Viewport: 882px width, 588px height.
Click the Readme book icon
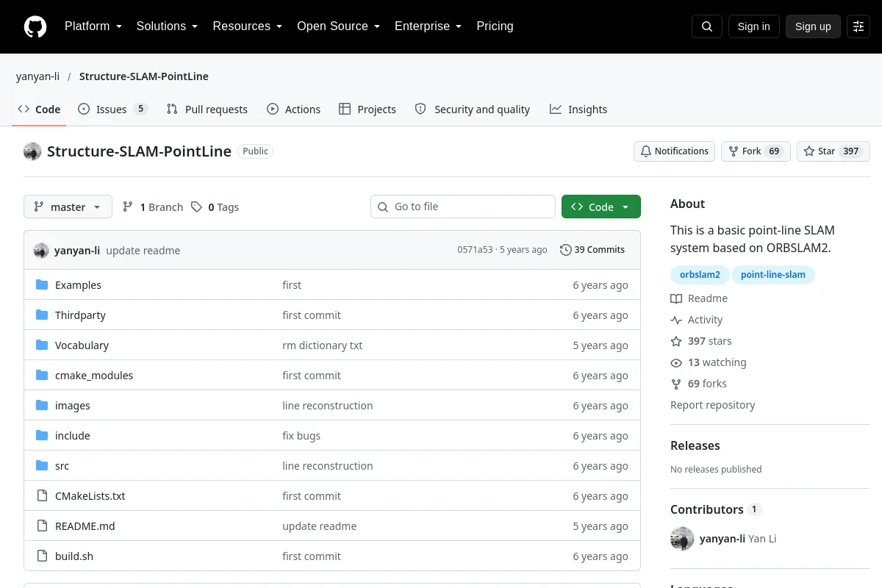point(676,298)
